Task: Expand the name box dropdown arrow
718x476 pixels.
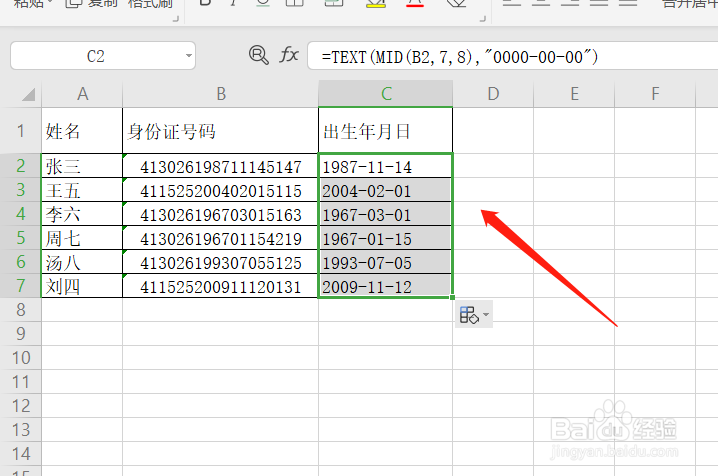Action: tap(188, 56)
